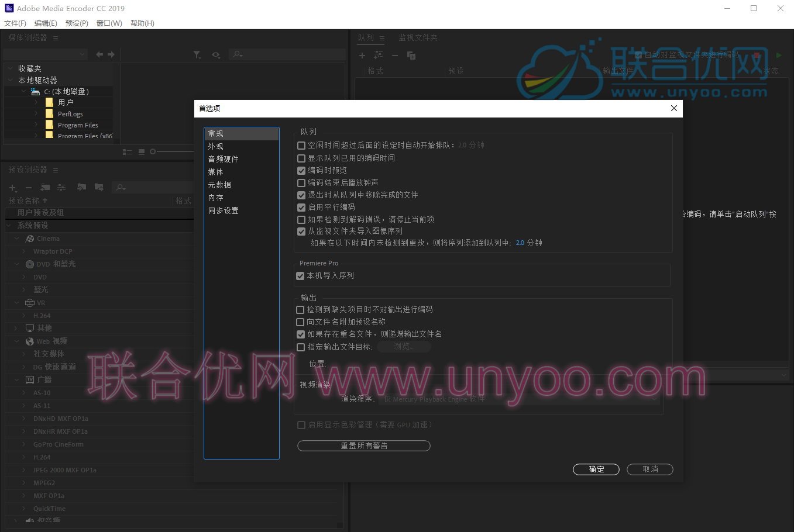The width and height of the screenshot is (794, 532).
Task: Uncheck 本机导入序列 checkbox
Action: pos(300,276)
